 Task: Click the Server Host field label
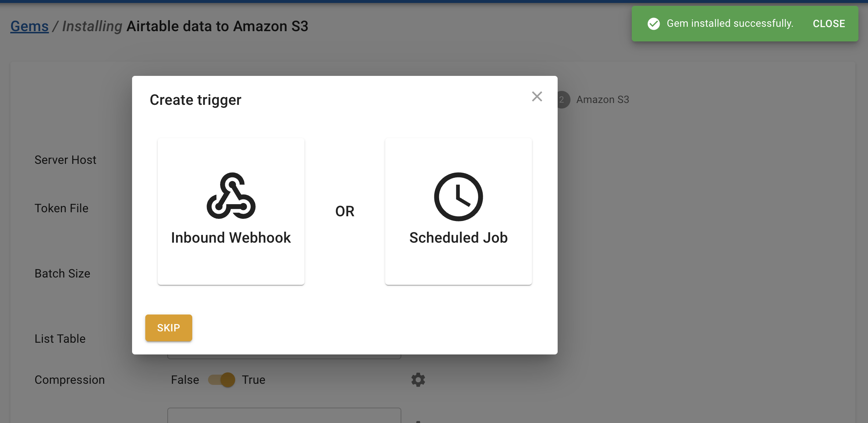[x=65, y=160]
